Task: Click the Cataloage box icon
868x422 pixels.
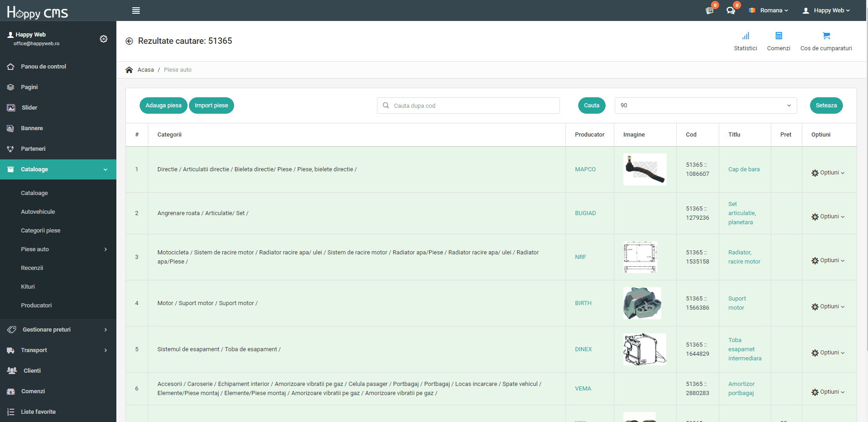Action: click(10, 169)
